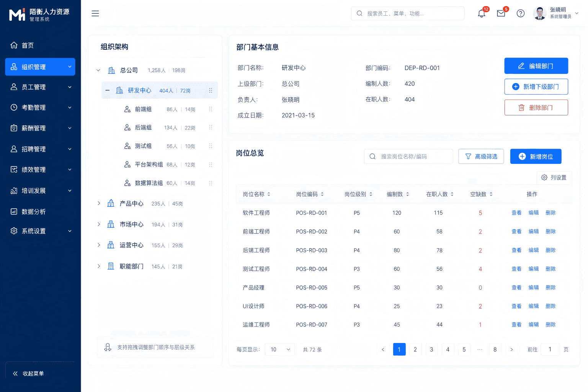View the 软件工程师 position via 查看
Image resolution: width=588 pixels, height=392 pixels.
pyautogui.click(x=516, y=213)
